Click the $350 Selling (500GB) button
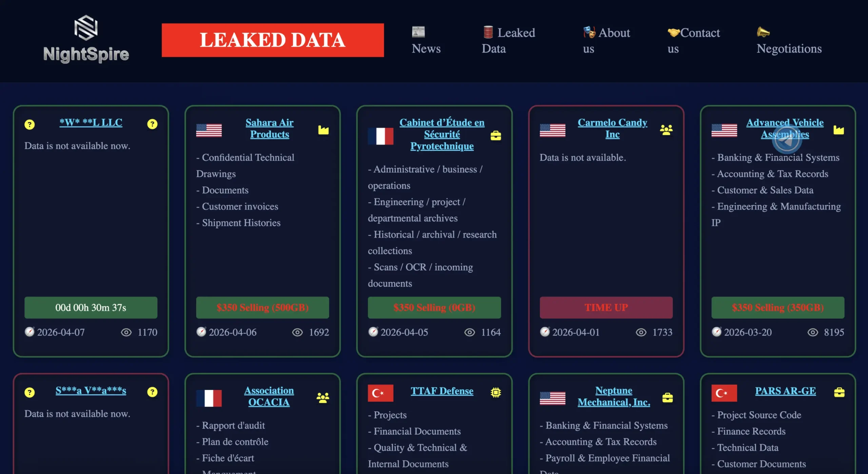This screenshot has height=474, width=868. (x=262, y=307)
